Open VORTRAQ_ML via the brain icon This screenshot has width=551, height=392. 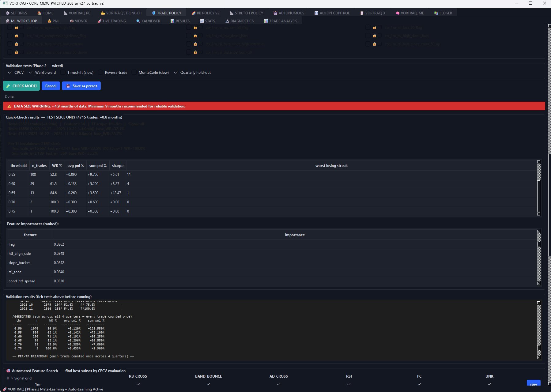(398, 13)
